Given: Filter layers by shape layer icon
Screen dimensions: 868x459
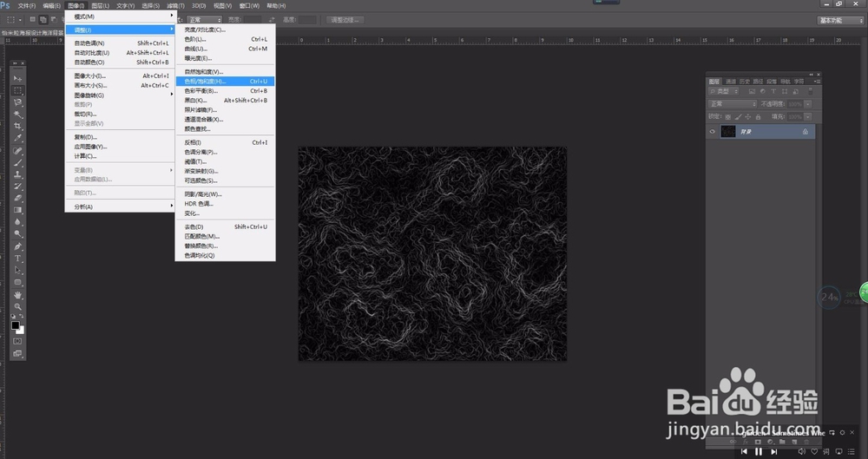Looking at the screenshot, I should pos(785,91).
